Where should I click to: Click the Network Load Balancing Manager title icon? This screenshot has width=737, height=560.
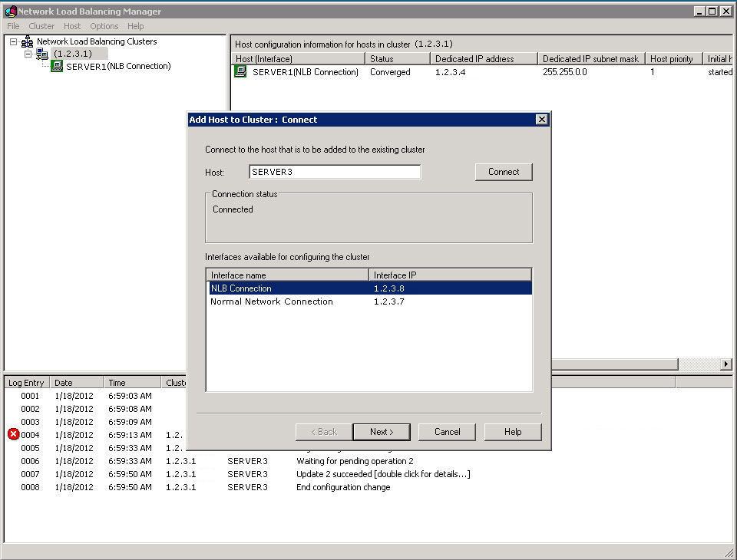pyautogui.click(x=10, y=12)
